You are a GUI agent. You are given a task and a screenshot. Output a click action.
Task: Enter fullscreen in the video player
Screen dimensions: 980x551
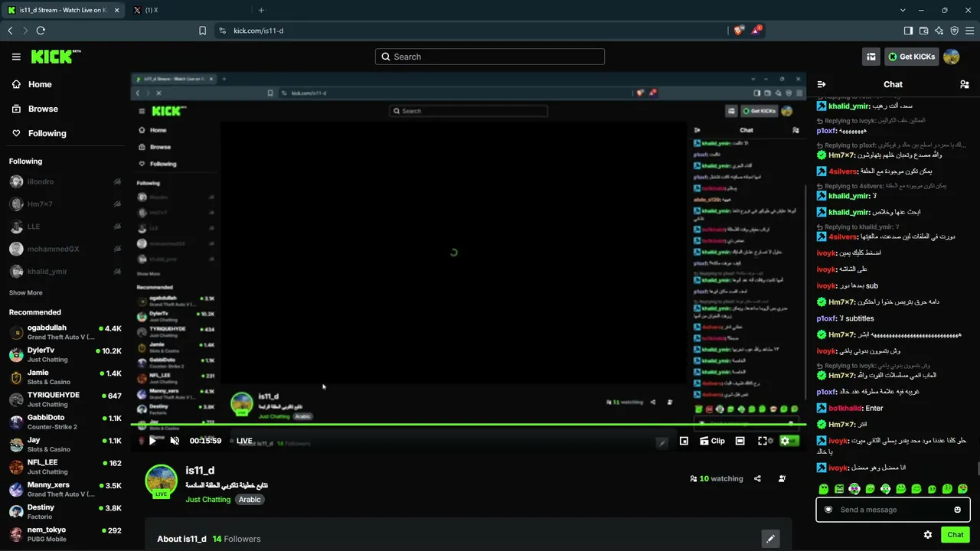[x=763, y=441]
